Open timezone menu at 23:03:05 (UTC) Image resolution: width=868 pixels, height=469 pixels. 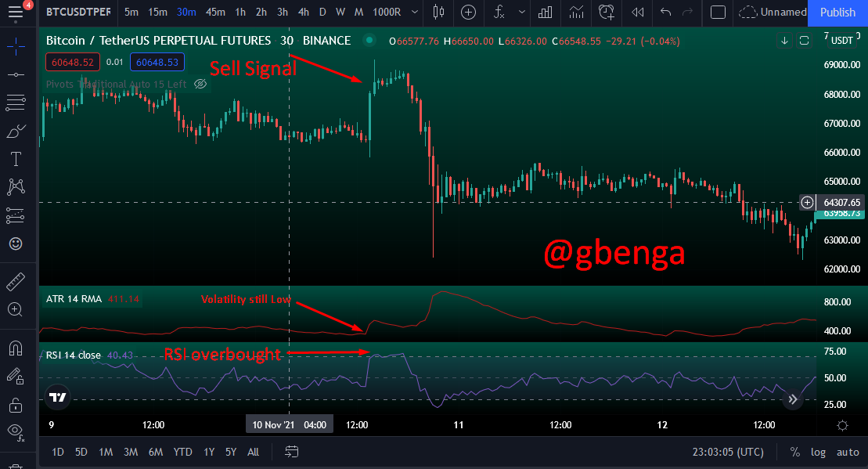coord(728,452)
